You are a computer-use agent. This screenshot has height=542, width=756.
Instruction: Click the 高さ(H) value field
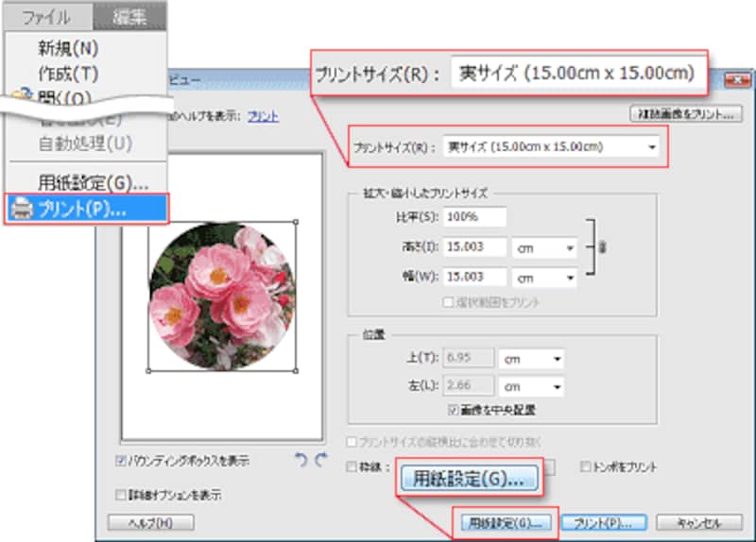[x=475, y=246]
